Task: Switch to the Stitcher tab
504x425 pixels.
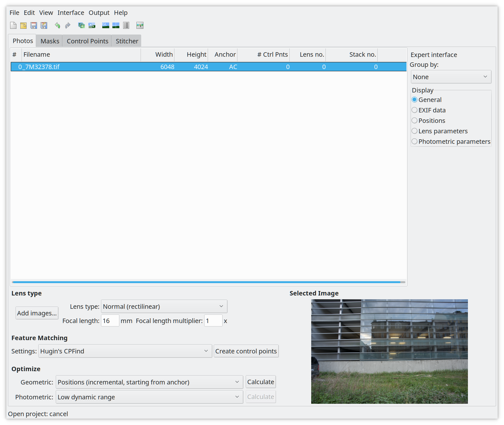Action: (x=127, y=41)
